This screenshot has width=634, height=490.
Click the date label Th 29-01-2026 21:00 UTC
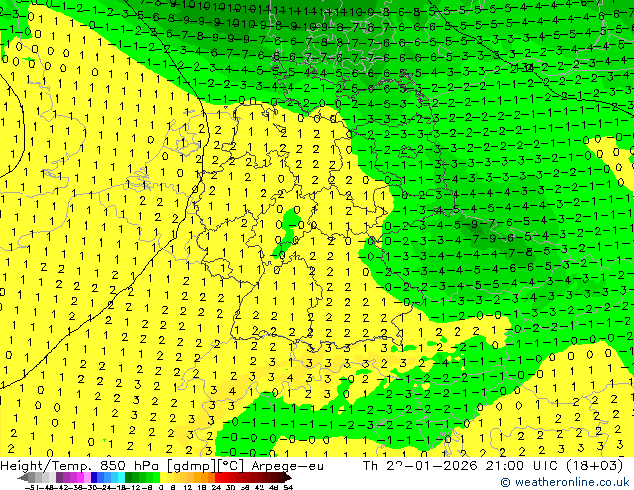pos(460,466)
